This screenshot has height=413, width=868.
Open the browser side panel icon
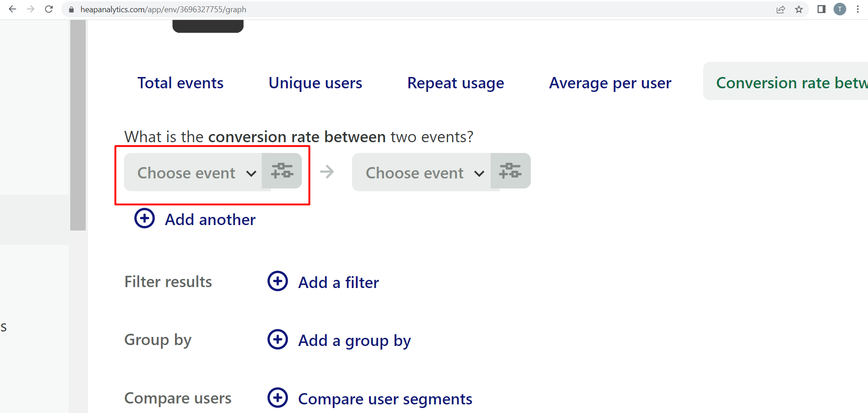tap(821, 9)
